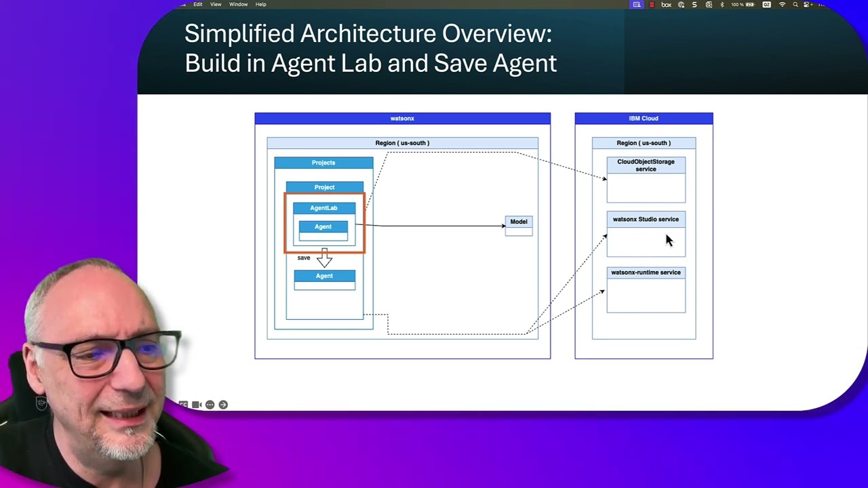This screenshot has width=868, height=488.
Task: Toggle closed captions in presentation controls
Action: click(x=183, y=405)
